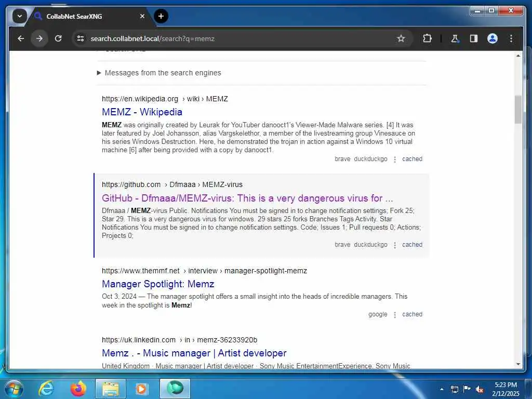Screen dimensions: 532x399
Task: Click duckduckgo engine under Wikipedia result
Action: click(x=370, y=159)
